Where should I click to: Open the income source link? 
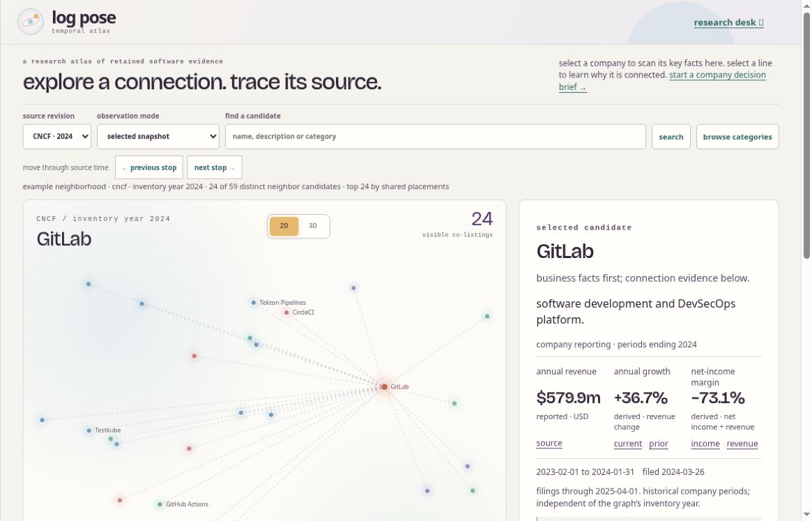(705, 444)
